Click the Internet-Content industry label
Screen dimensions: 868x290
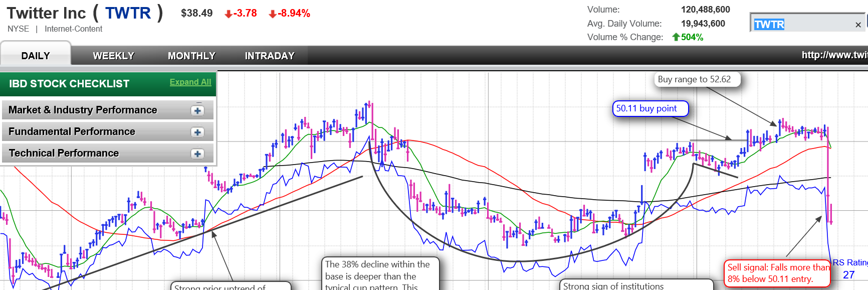(x=73, y=29)
